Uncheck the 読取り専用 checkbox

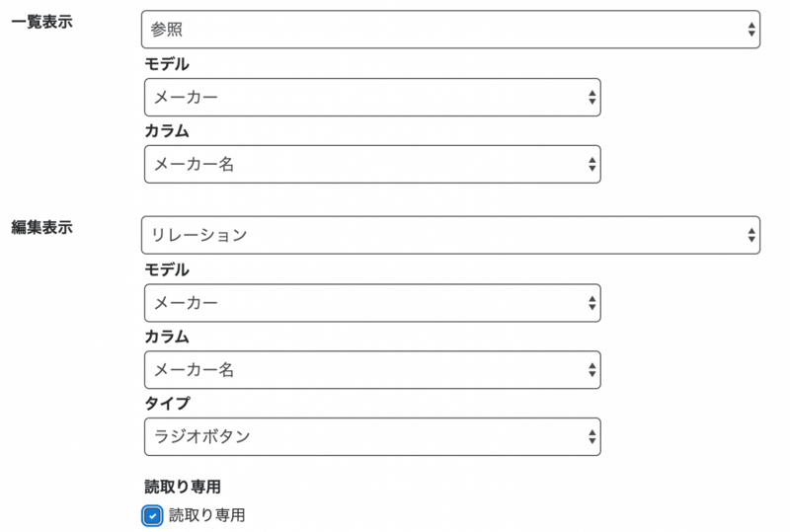click(x=152, y=515)
